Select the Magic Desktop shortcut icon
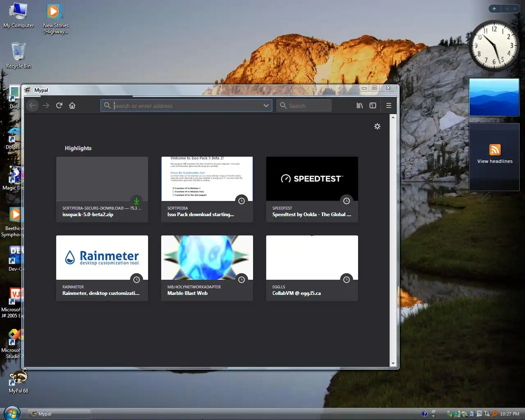This screenshot has width=525, height=420. click(12, 178)
